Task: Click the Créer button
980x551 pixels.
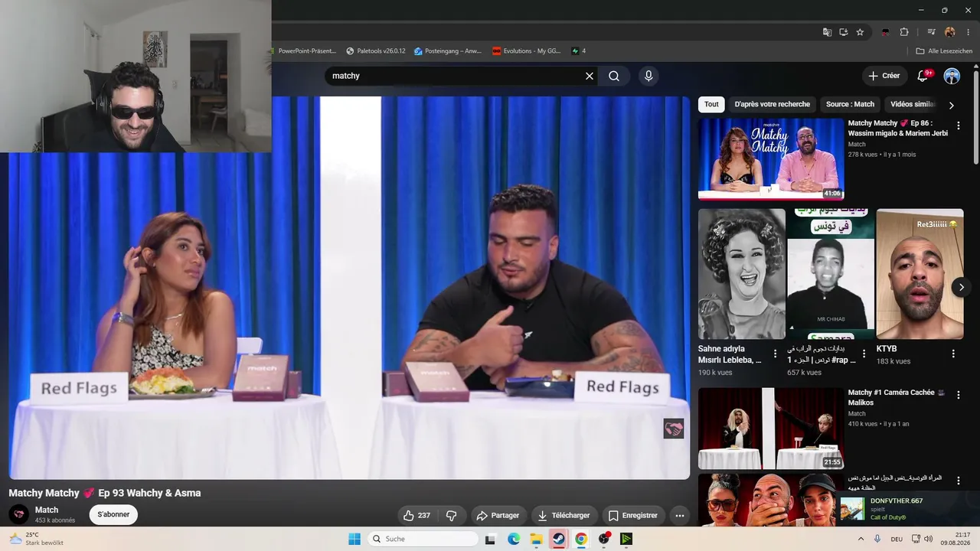Action: click(884, 76)
